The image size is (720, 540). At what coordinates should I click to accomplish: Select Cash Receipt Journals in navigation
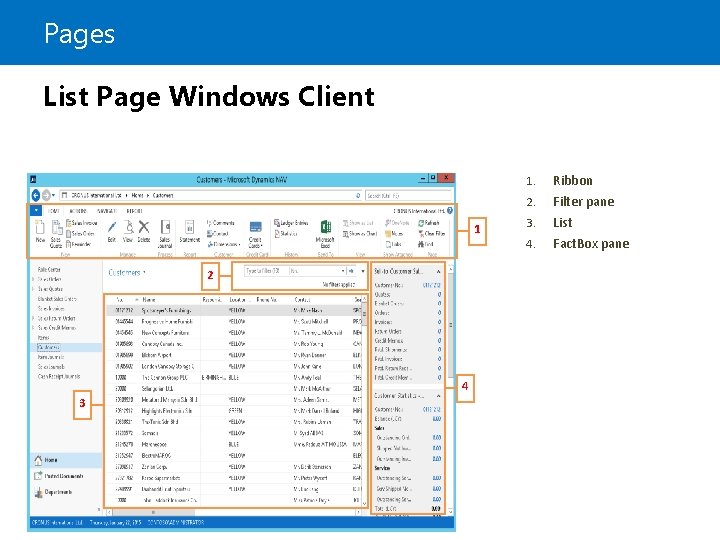[x=59, y=376]
